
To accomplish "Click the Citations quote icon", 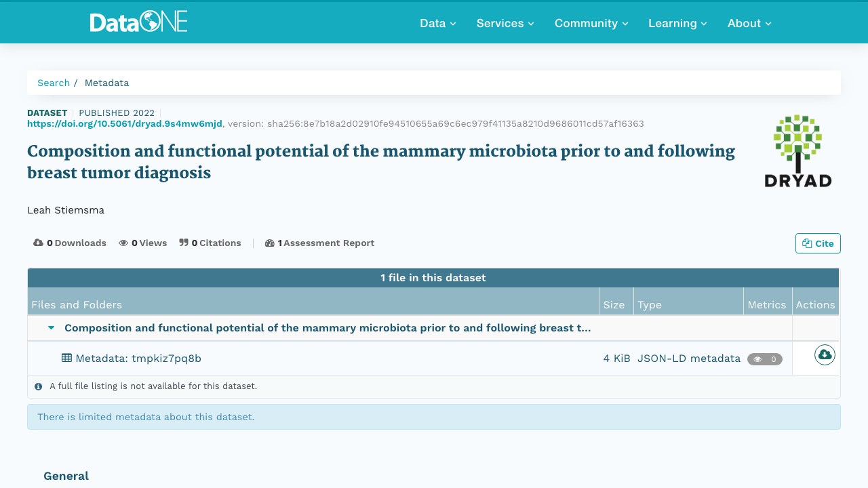I will (184, 243).
